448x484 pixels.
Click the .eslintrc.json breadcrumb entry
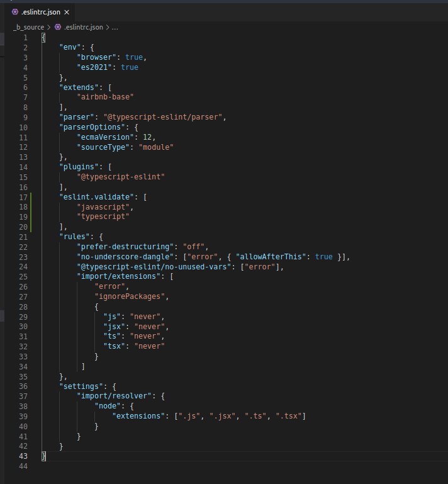83,27
